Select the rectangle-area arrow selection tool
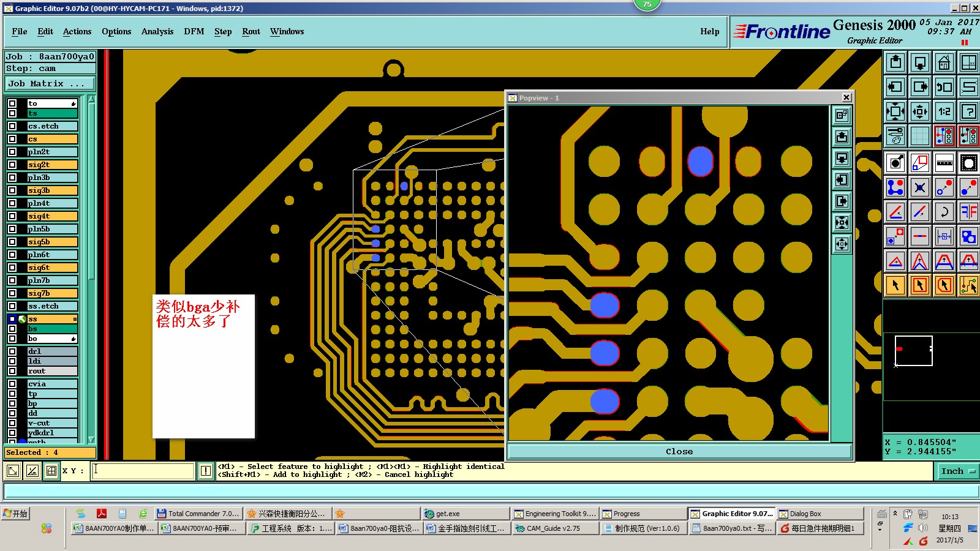The image size is (980, 551). click(920, 285)
